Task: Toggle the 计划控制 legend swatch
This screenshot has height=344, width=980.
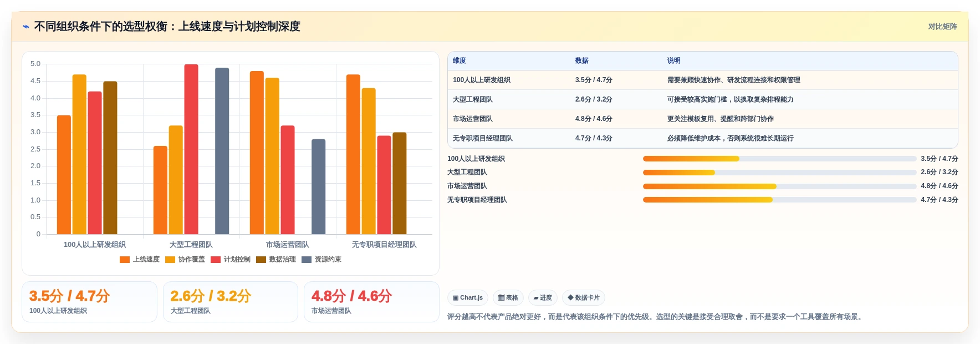Action: (216, 260)
